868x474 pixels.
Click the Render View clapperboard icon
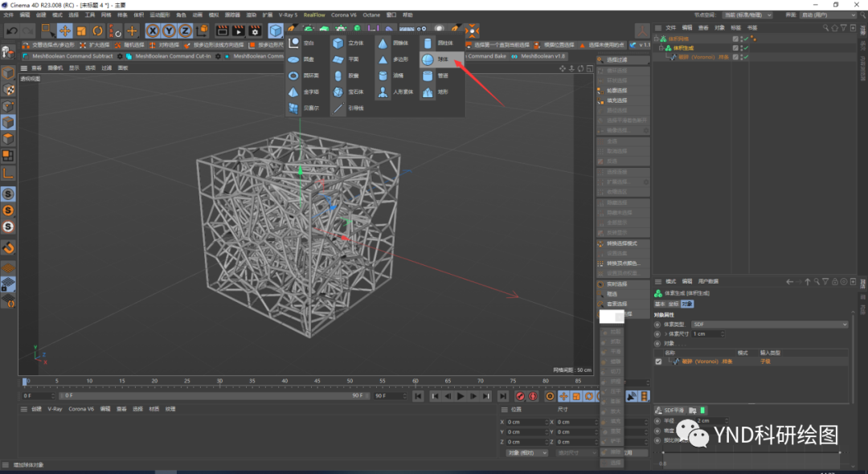point(222,31)
